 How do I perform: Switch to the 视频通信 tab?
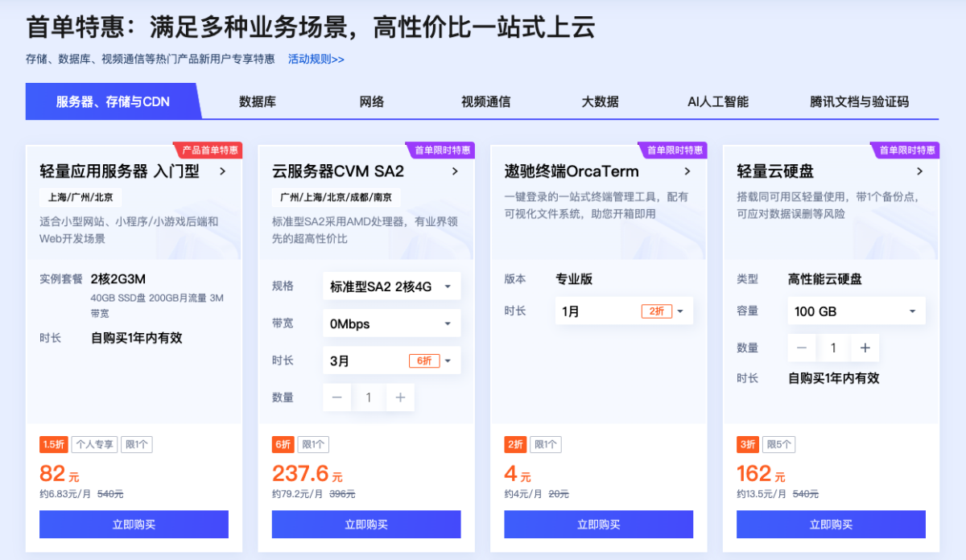pyautogui.click(x=485, y=101)
